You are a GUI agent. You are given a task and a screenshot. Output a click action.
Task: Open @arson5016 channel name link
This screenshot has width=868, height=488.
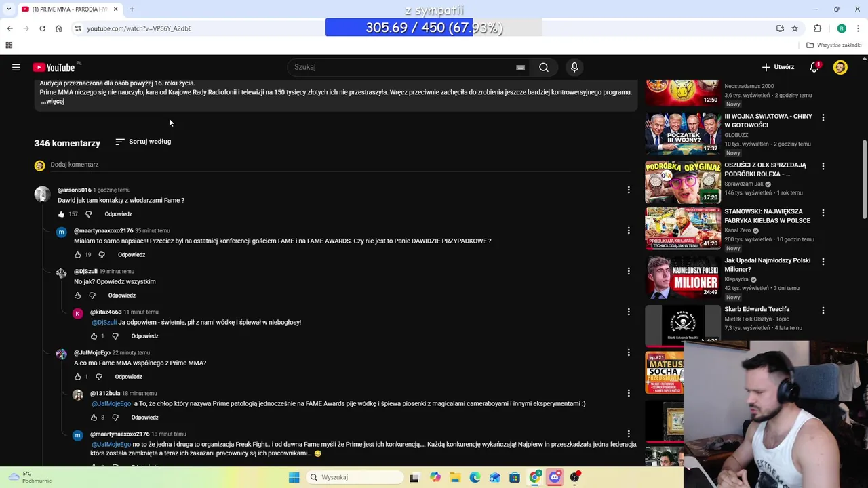tap(75, 190)
